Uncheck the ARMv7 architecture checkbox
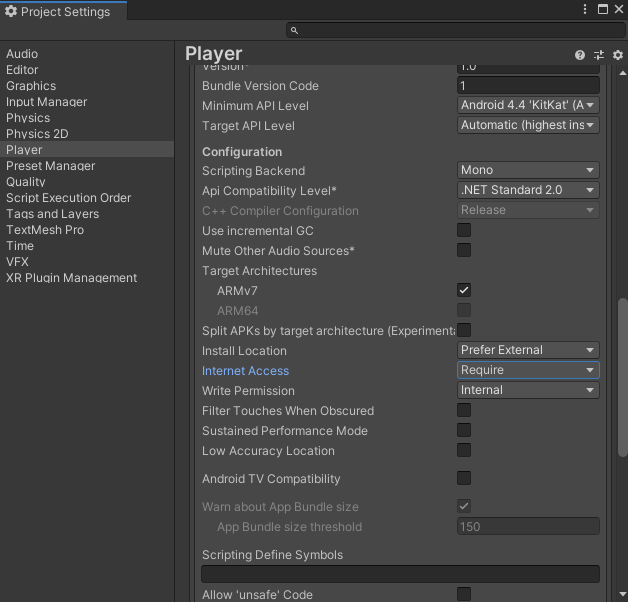This screenshot has width=628, height=602. click(464, 290)
